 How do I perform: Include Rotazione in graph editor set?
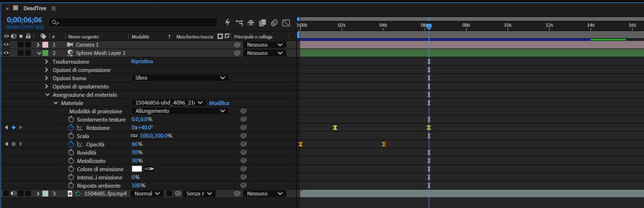pos(79,128)
